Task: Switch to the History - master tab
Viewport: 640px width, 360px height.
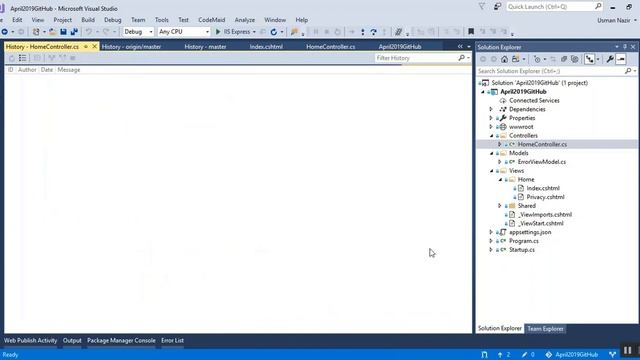Action: [x=205, y=47]
